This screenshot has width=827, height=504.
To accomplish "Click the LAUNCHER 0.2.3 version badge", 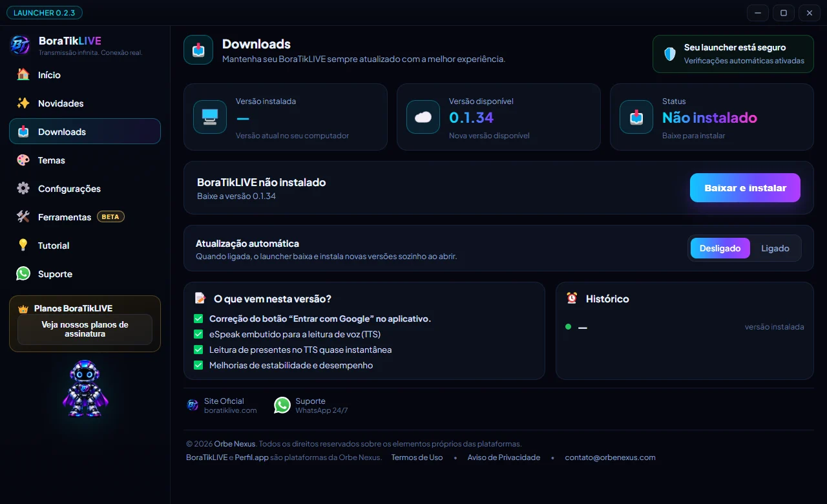I will click(x=45, y=12).
